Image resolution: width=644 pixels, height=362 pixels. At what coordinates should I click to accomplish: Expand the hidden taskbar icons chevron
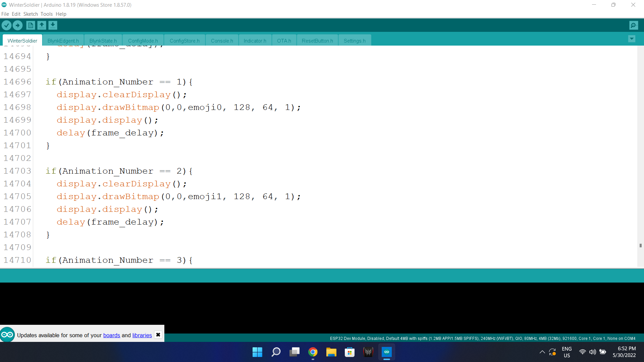pos(542,352)
